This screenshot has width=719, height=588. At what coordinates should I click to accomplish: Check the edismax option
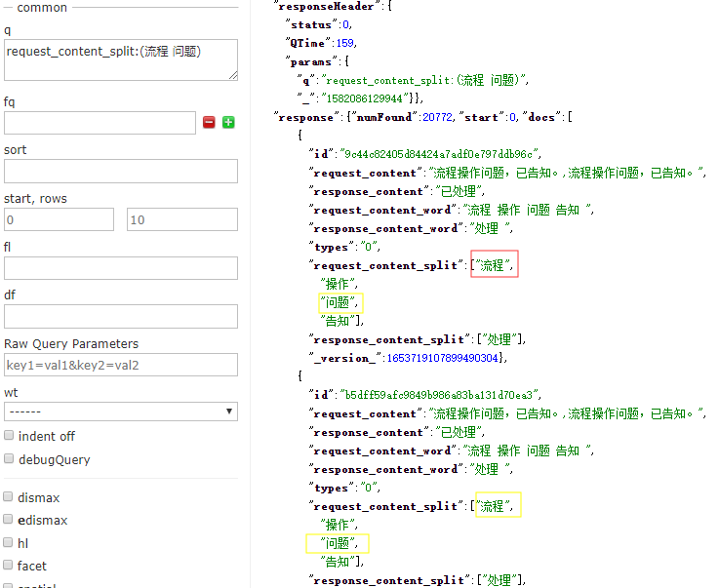[8, 520]
